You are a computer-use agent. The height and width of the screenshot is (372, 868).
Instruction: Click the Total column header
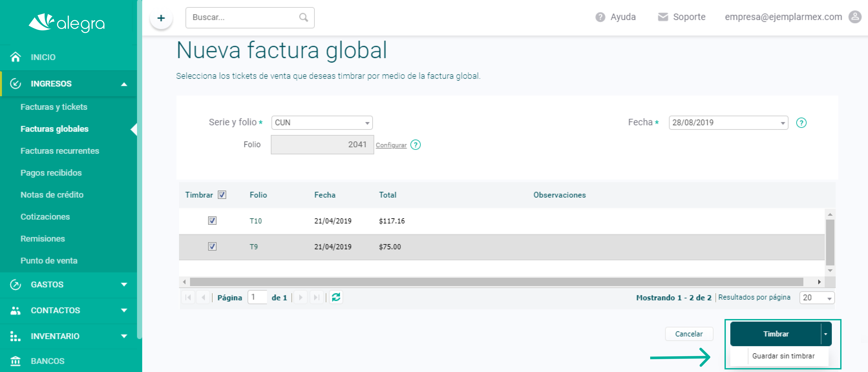pyautogui.click(x=387, y=195)
